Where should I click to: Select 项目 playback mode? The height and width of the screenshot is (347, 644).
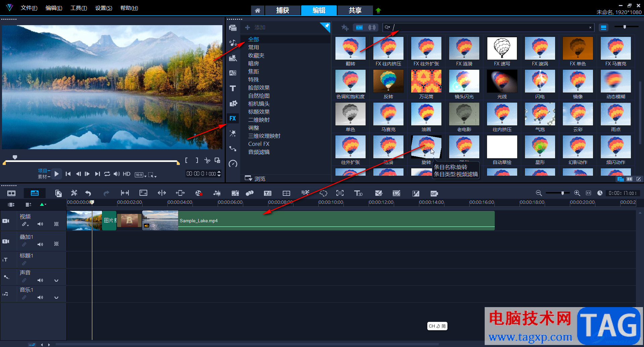[44, 171]
